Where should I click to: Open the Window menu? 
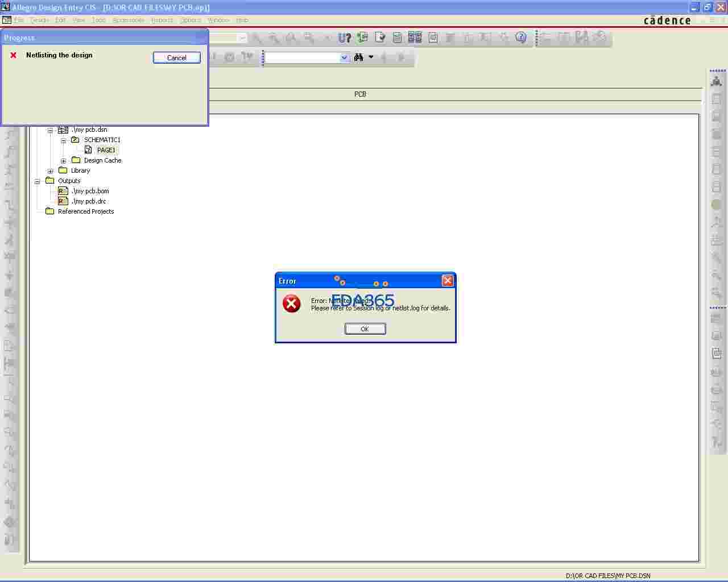click(x=218, y=20)
